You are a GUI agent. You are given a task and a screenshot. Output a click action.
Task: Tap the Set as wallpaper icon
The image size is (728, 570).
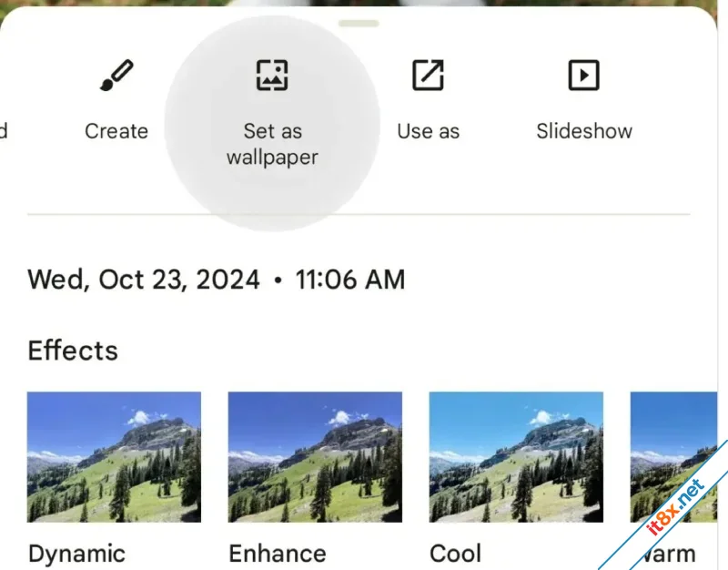(x=272, y=75)
